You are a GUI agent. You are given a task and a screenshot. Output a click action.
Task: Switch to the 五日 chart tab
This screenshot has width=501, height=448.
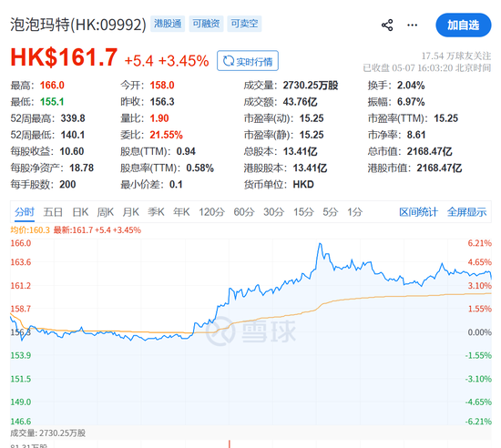click(x=53, y=211)
